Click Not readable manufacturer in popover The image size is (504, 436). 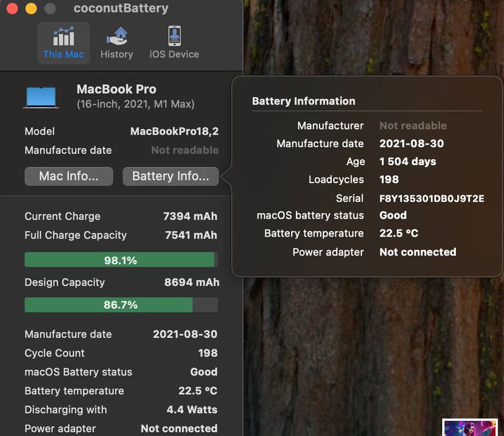(413, 126)
